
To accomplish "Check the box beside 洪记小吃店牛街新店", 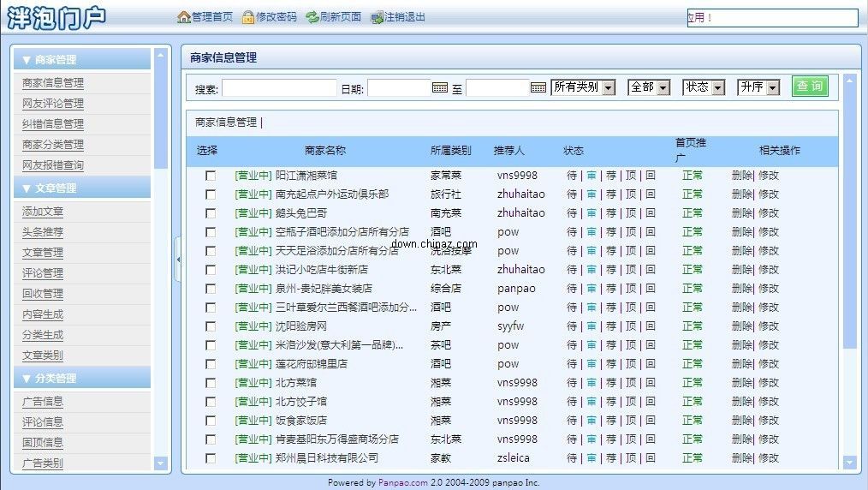I will pos(211,270).
